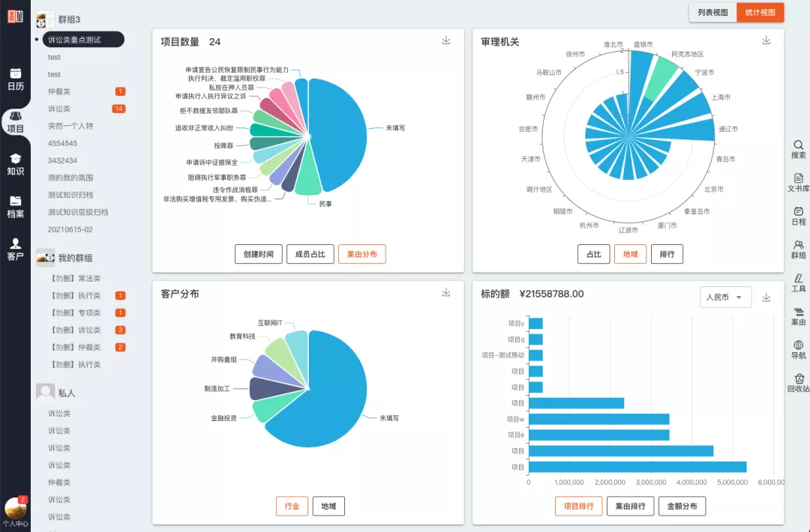Open the 回收站 recycle bin icon

click(798, 383)
